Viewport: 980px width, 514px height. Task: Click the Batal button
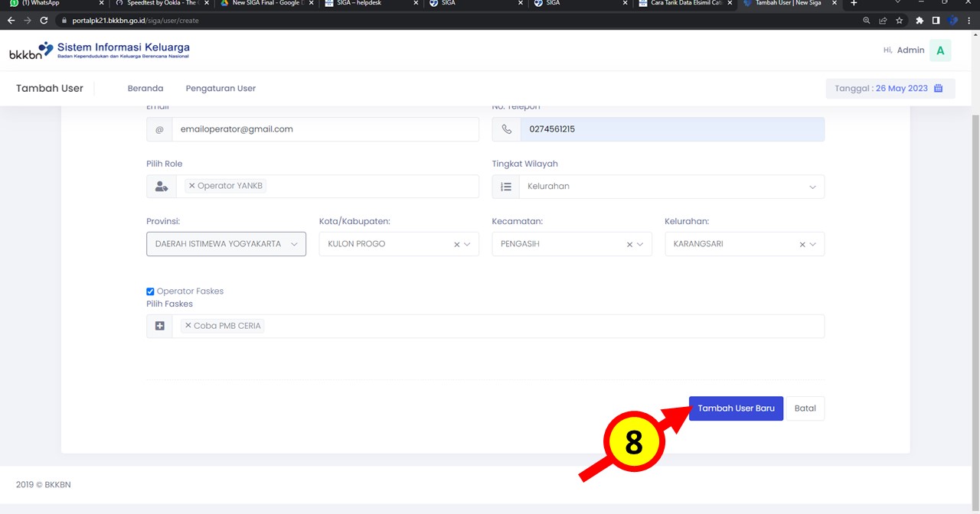point(805,408)
